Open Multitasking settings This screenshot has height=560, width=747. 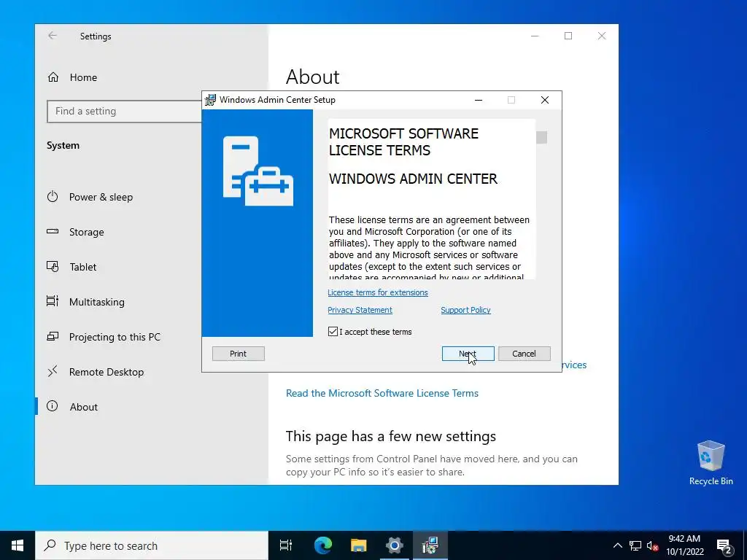97,302
